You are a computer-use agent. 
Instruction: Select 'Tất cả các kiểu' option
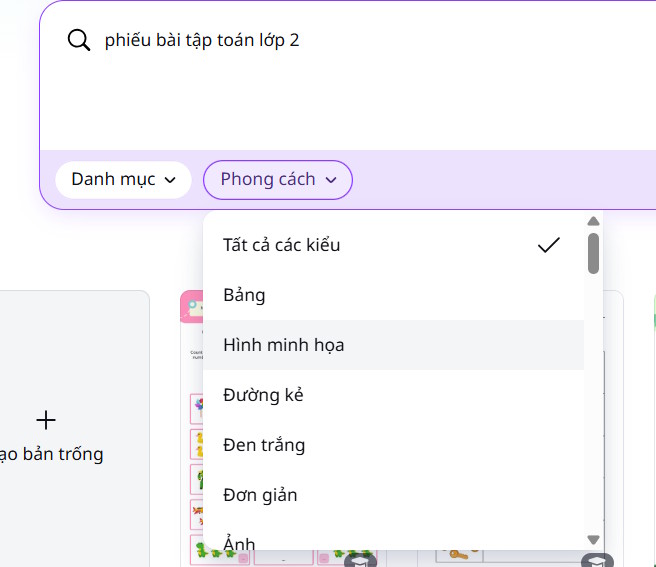(393, 245)
